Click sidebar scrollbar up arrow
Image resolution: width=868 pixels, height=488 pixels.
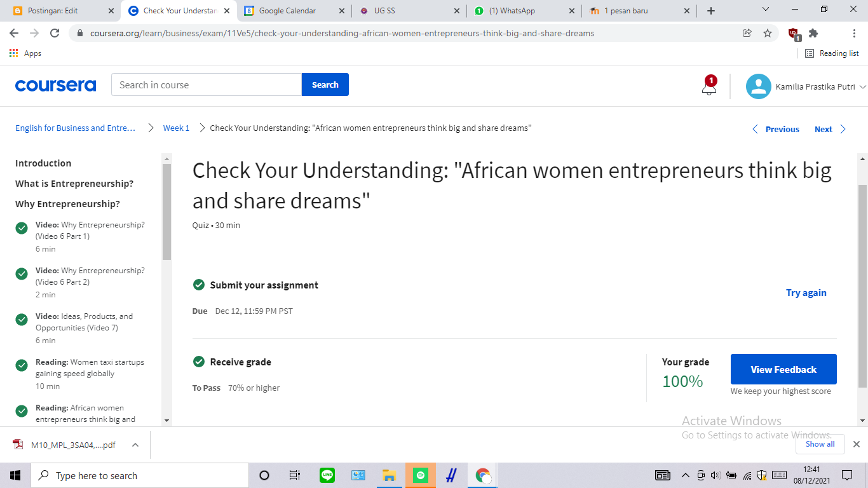tap(167, 158)
